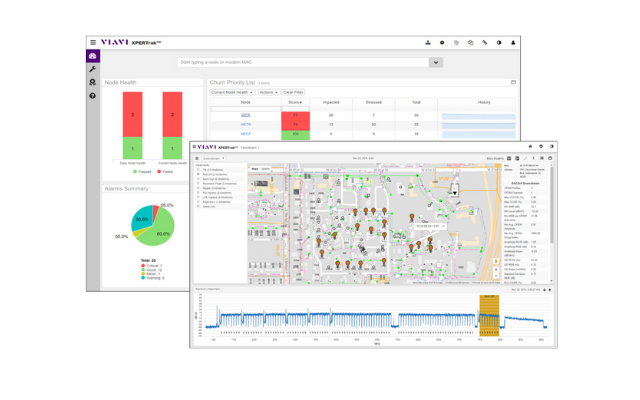The height and width of the screenshot is (400, 640).
Task: Click the link tool icon in top bar
Action: (484, 42)
